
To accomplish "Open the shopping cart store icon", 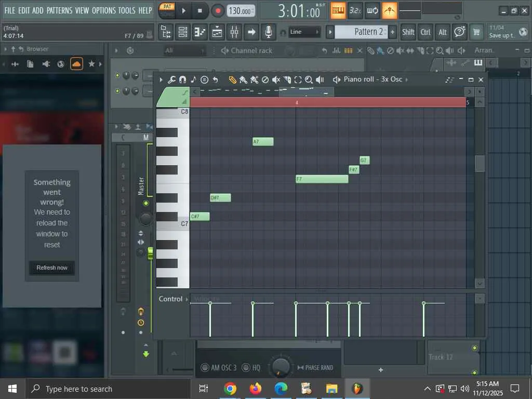I will pos(477,32).
